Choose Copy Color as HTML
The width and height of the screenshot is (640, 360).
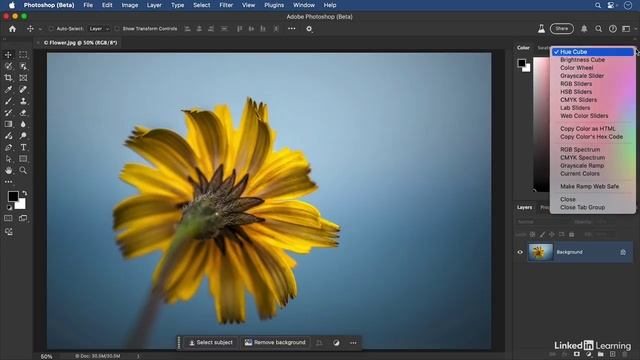tap(593, 129)
